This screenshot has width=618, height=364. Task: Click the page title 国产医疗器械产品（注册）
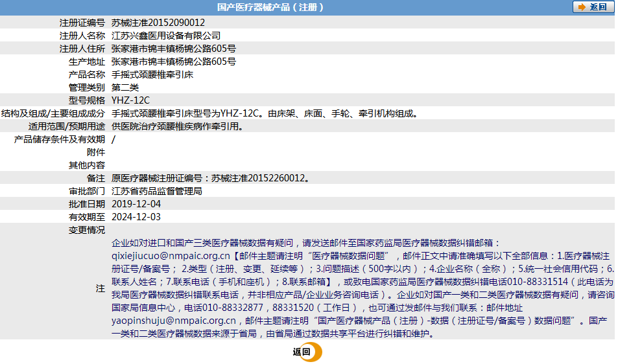(270, 7)
